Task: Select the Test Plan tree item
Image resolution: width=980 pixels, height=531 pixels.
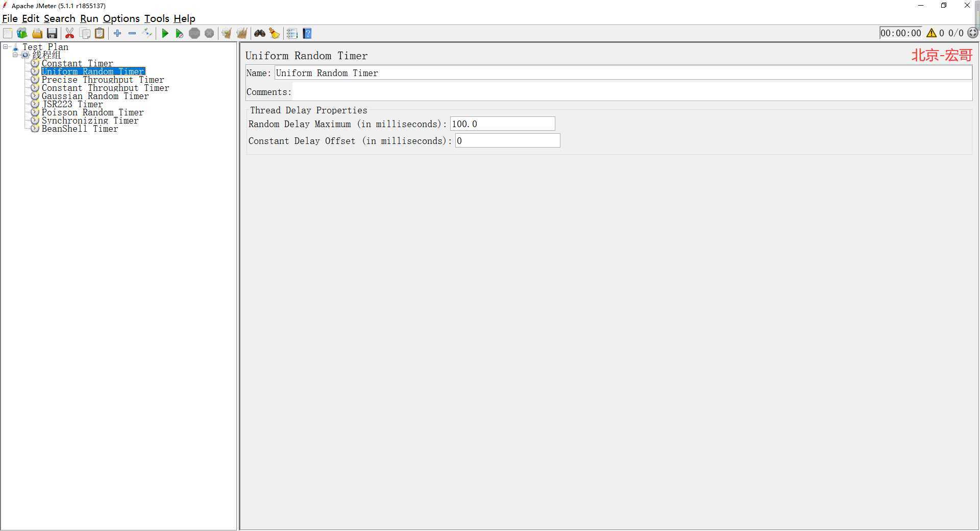Action: [x=45, y=47]
